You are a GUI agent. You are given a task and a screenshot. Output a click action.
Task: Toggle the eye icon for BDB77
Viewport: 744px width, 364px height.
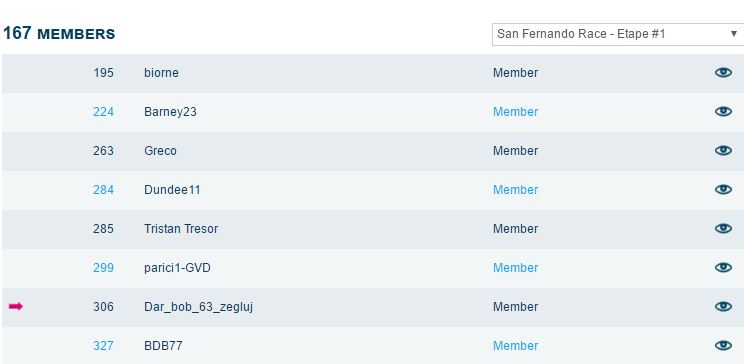(723, 345)
